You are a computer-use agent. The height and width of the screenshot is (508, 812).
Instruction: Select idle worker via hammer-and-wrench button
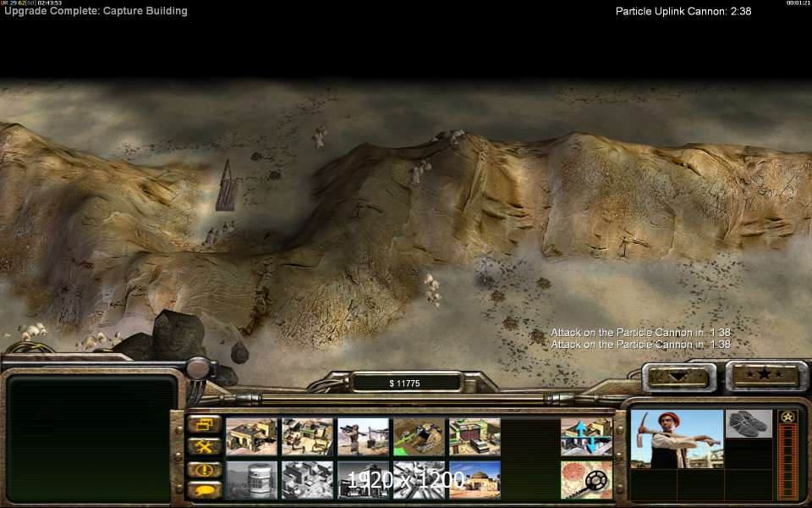(x=204, y=446)
